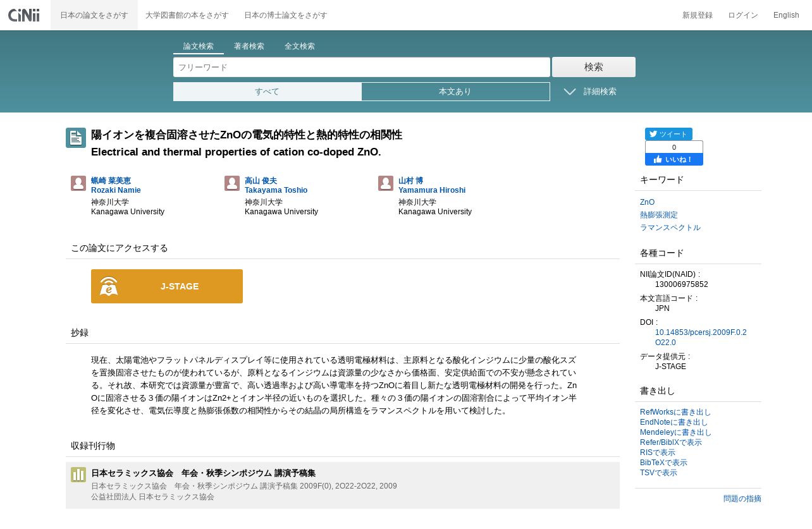
Task: Click keyword ZnO
Action: click(x=647, y=202)
